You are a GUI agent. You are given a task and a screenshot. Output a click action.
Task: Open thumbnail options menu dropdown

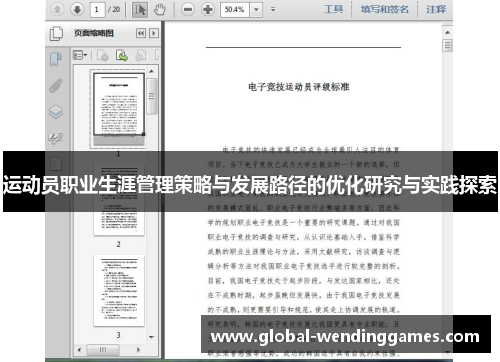click(x=80, y=55)
